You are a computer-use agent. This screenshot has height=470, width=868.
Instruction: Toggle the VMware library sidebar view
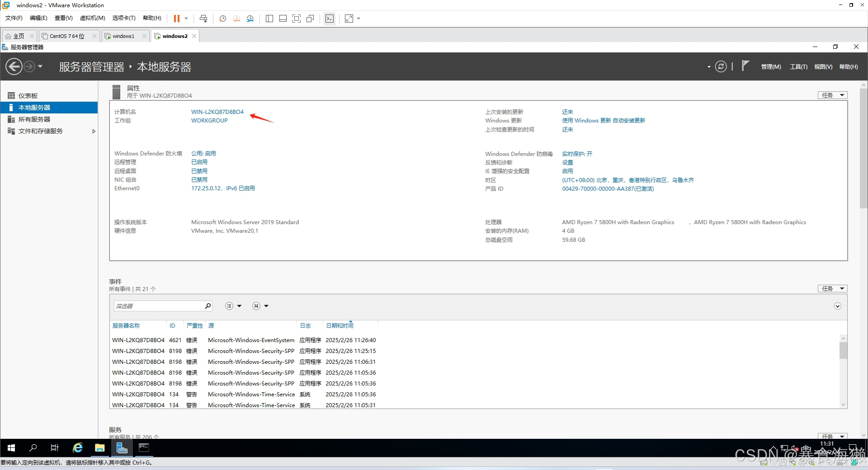[269, 19]
